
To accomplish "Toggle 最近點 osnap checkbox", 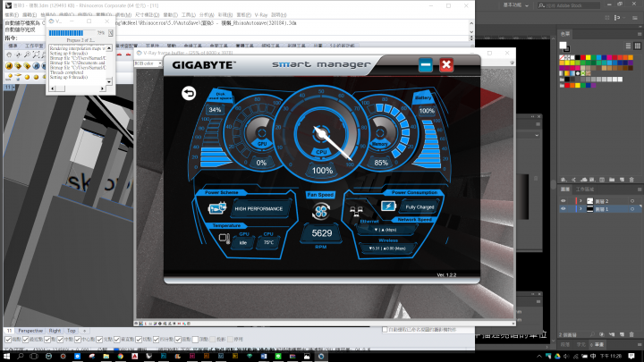I will [25, 340].
